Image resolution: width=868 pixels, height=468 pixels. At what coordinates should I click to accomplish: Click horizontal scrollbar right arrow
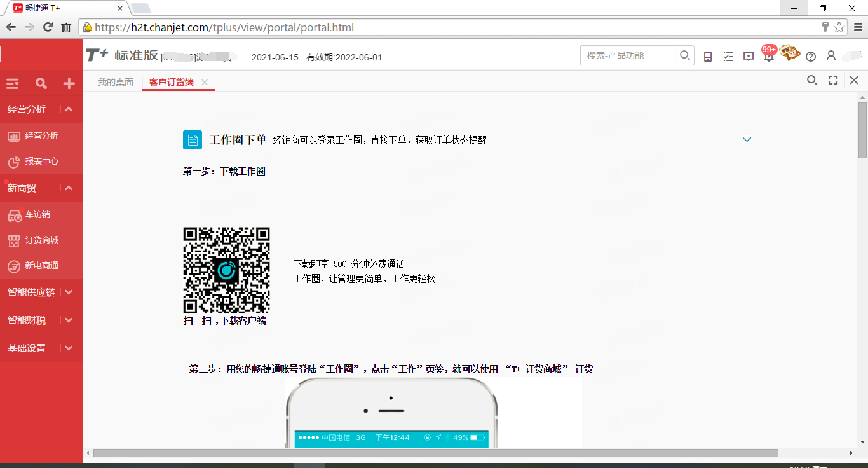click(851, 453)
